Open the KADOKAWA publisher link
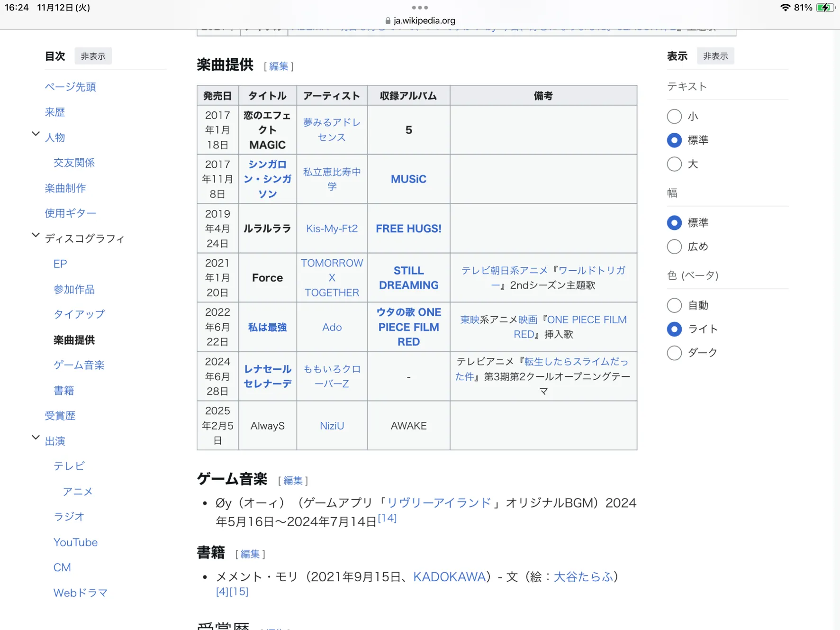This screenshot has height=630, width=840. click(450, 577)
